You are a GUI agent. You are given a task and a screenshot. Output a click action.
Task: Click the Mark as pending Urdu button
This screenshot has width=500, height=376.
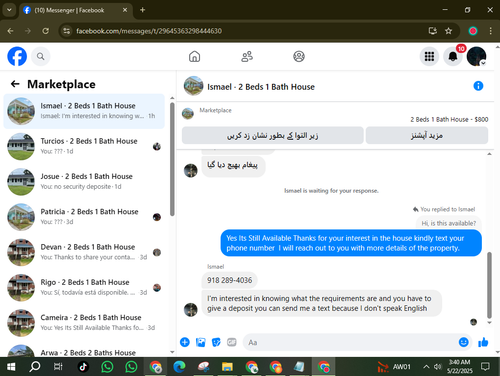(273, 135)
